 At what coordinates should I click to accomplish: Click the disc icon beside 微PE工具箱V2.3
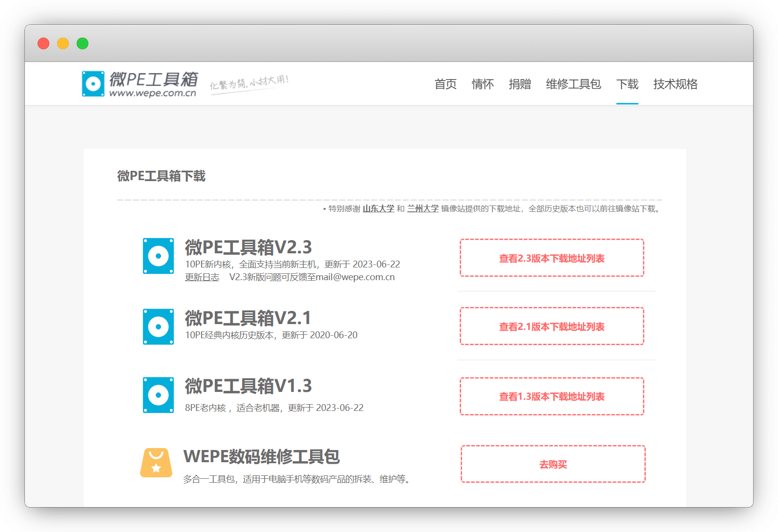point(158,256)
